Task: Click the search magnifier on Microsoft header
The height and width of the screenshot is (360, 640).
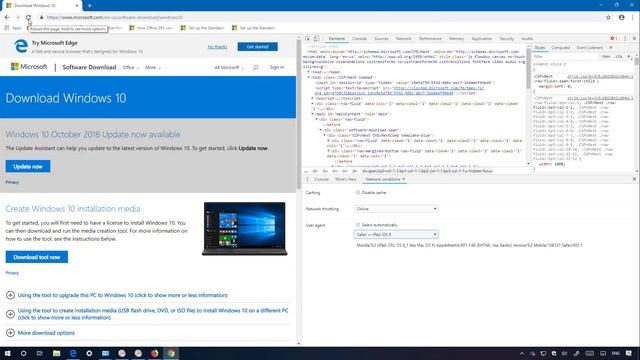Action: pyautogui.click(x=255, y=67)
